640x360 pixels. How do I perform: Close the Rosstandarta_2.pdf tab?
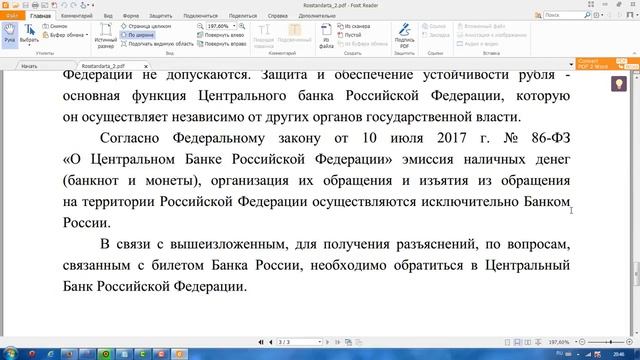[146, 66]
